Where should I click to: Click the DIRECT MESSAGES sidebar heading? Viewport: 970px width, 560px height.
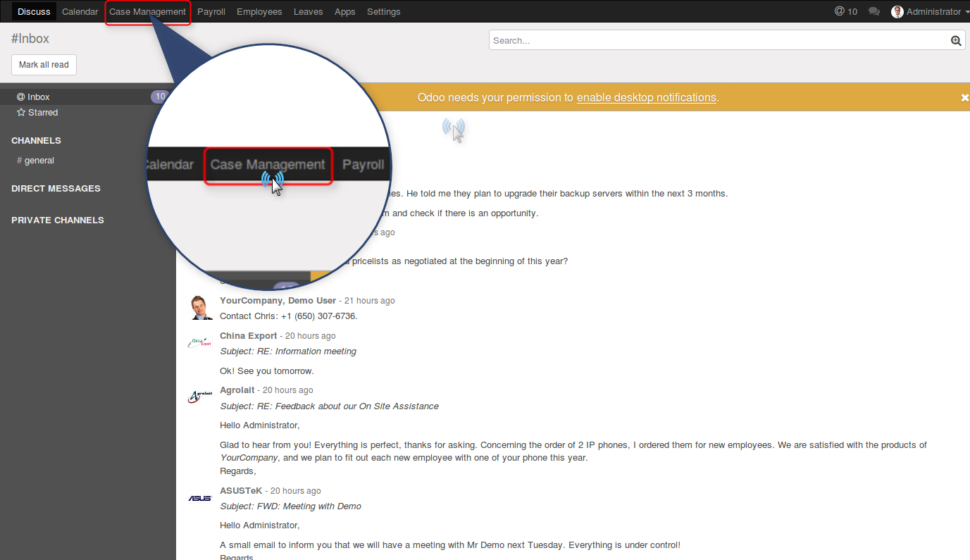(56, 189)
